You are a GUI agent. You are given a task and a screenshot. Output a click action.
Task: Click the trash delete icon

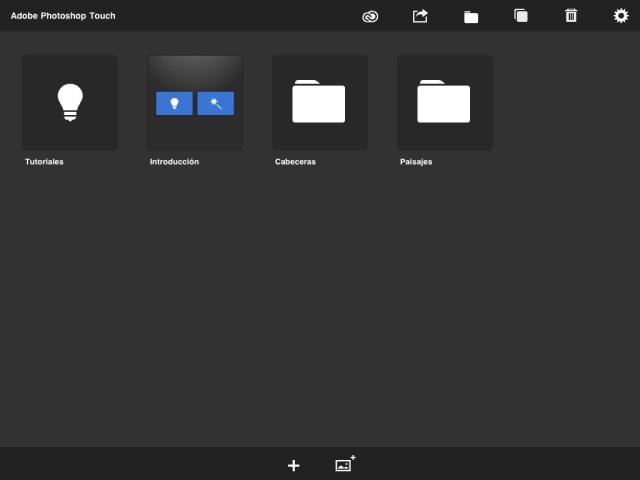click(571, 16)
